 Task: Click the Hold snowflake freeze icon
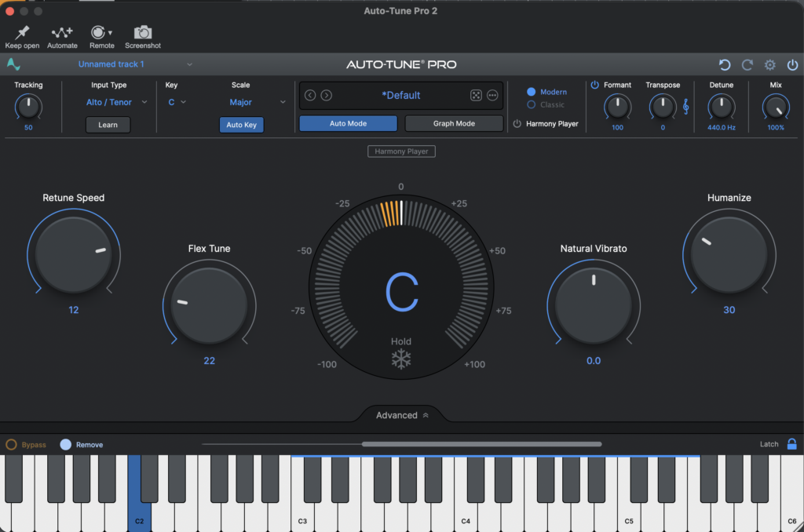tap(401, 359)
